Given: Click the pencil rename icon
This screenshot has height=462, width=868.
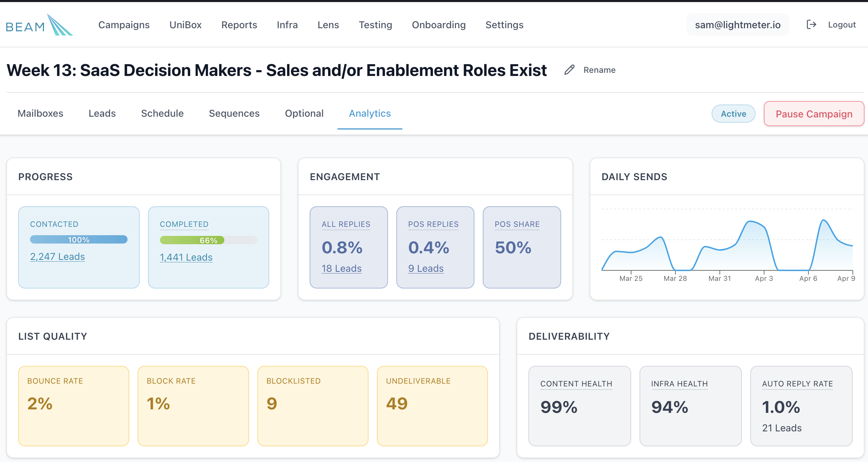Looking at the screenshot, I should (569, 70).
